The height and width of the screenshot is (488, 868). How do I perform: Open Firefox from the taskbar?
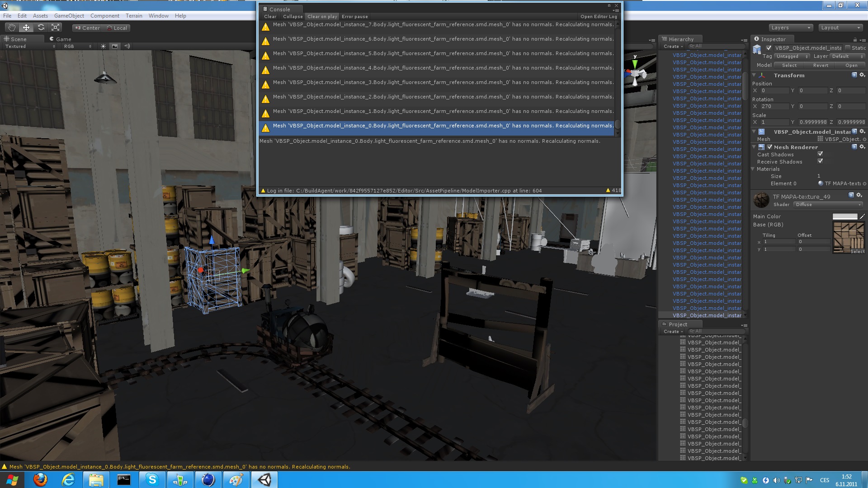pos(40,480)
